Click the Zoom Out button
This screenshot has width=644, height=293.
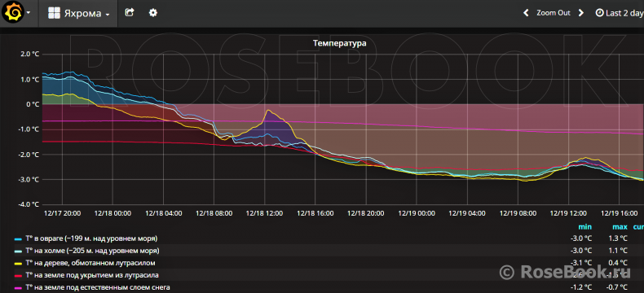pyautogui.click(x=554, y=13)
